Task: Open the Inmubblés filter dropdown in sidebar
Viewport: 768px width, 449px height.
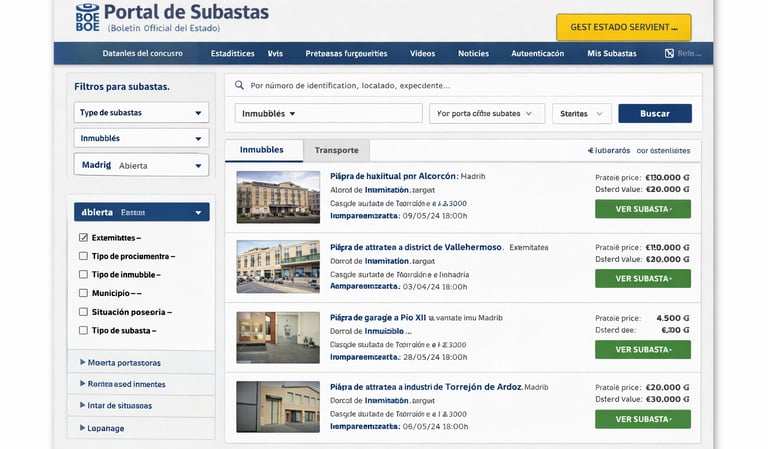Action: (x=141, y=138)
